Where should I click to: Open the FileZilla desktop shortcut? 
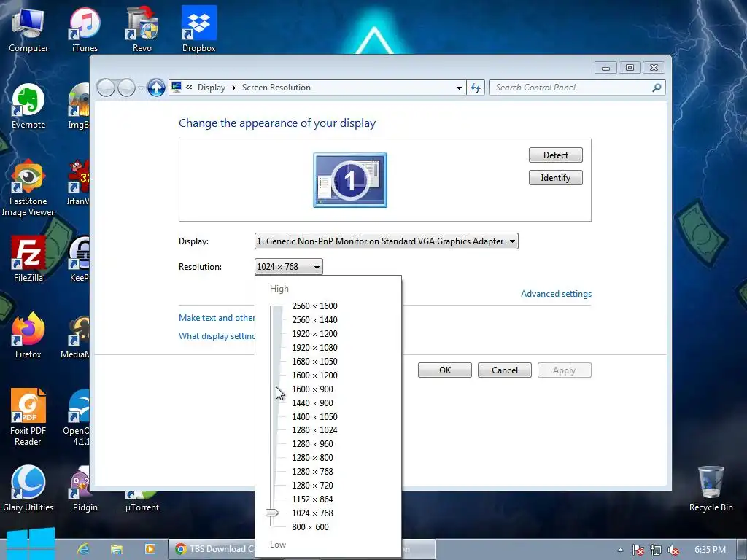[28, 259]
